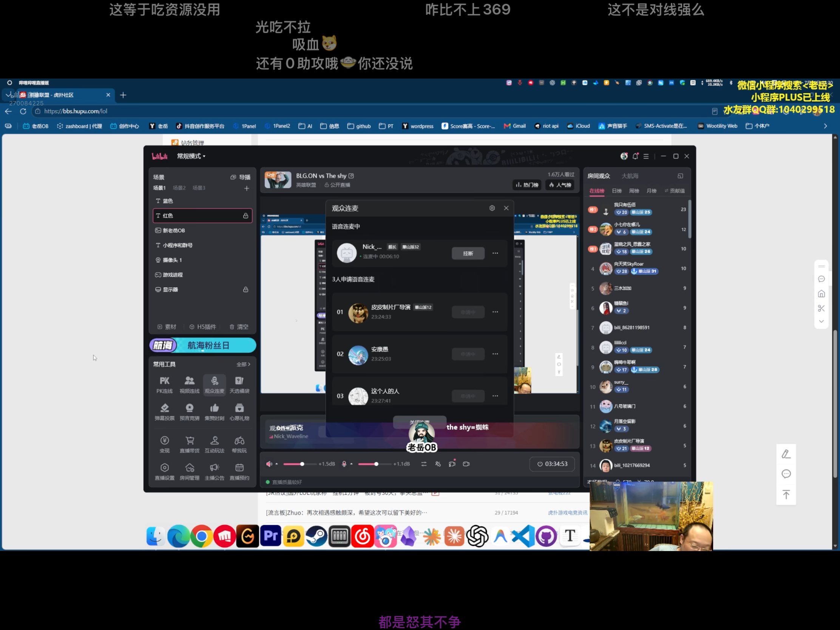Toggle the 公开直播 public stream lock
Image resolution: width=840 pixels, height=630 pixels.
click(x=337, y=185)
